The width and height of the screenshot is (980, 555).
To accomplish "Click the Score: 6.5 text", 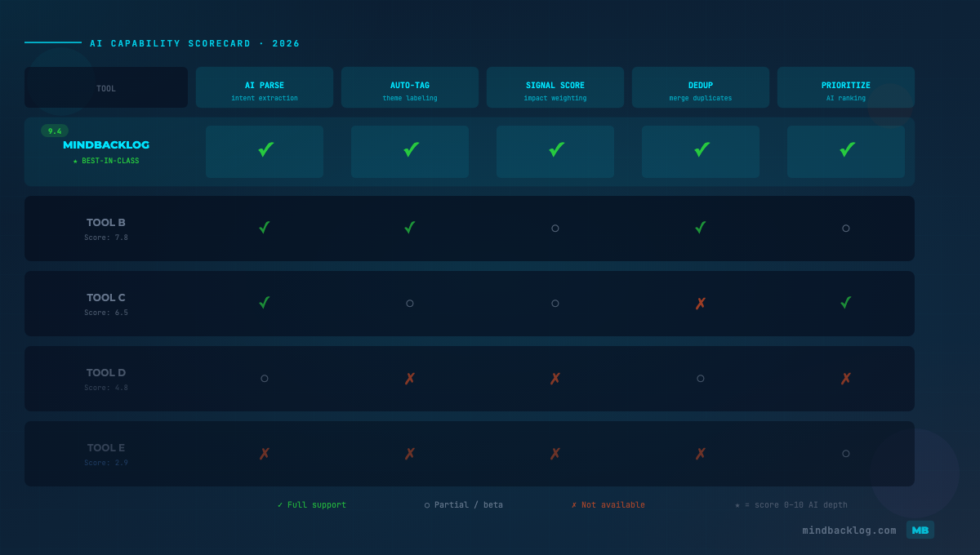I will click(x=106, y=313).
